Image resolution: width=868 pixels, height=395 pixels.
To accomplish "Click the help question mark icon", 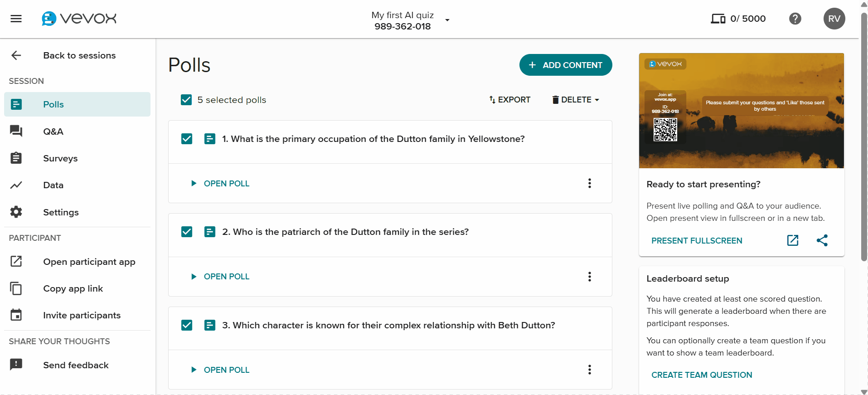I will (x=795, y=19).
